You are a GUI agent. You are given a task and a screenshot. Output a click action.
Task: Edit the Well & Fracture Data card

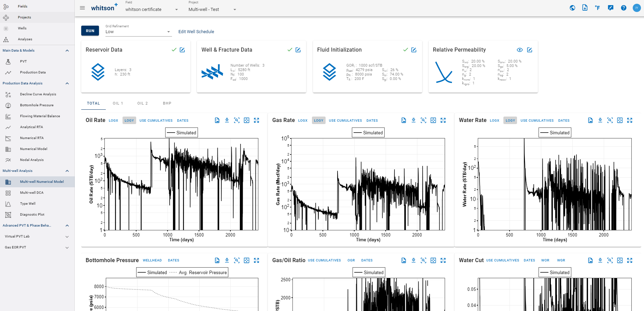pyautogui.click(x=298, y=50)
